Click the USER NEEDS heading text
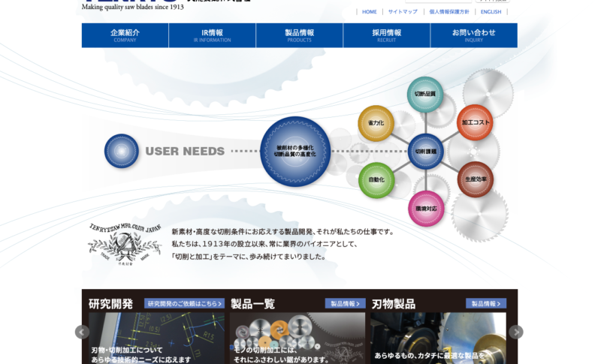The image size is (601, 364). point(185,151)
